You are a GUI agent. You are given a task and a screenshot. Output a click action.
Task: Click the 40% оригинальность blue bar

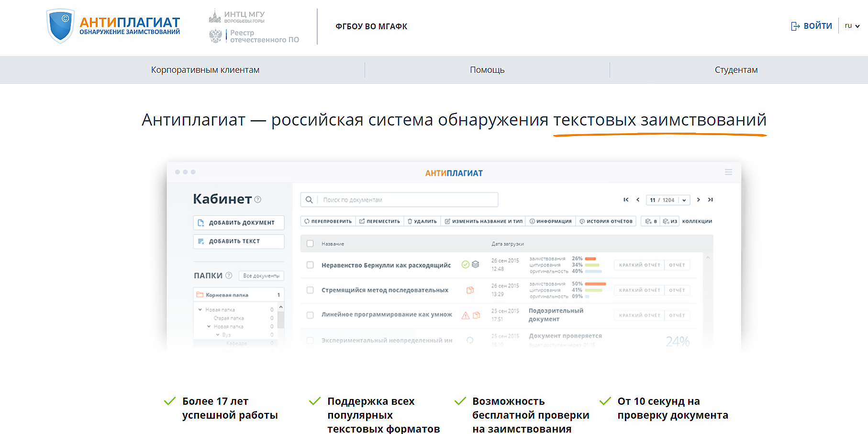(593, 271)
